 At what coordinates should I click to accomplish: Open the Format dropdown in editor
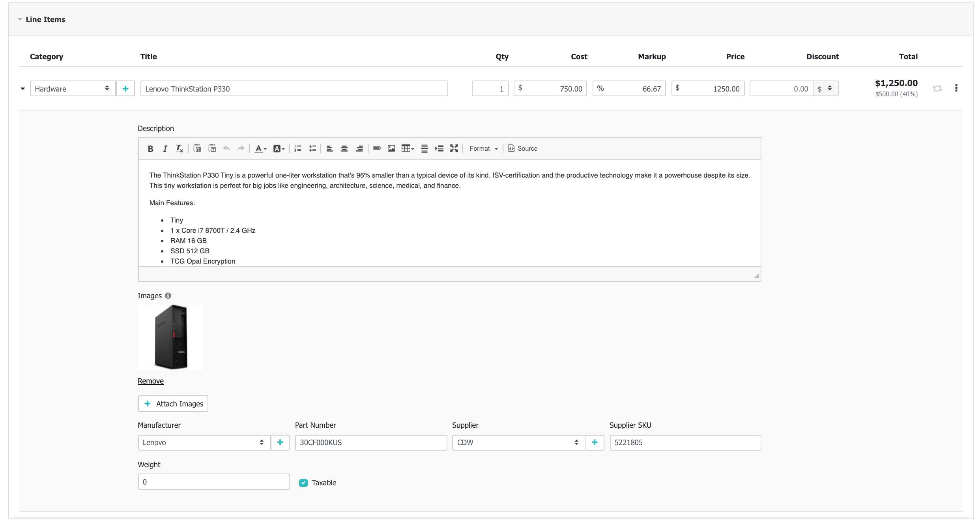484,148
